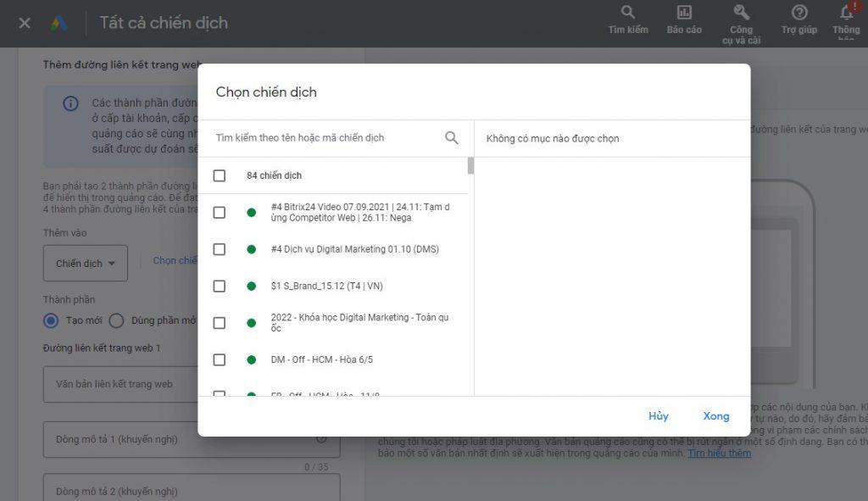868x501 pixels.
Task: Open the Báo cáo reports icon
Action: 683,19
